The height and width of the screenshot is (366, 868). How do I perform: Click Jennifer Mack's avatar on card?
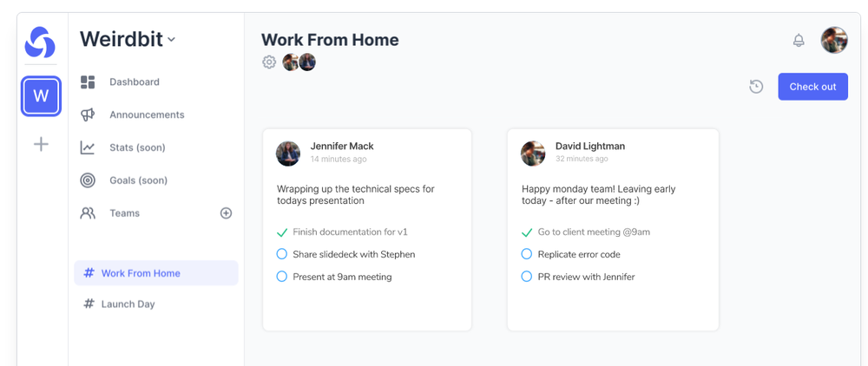coord(288,154)
